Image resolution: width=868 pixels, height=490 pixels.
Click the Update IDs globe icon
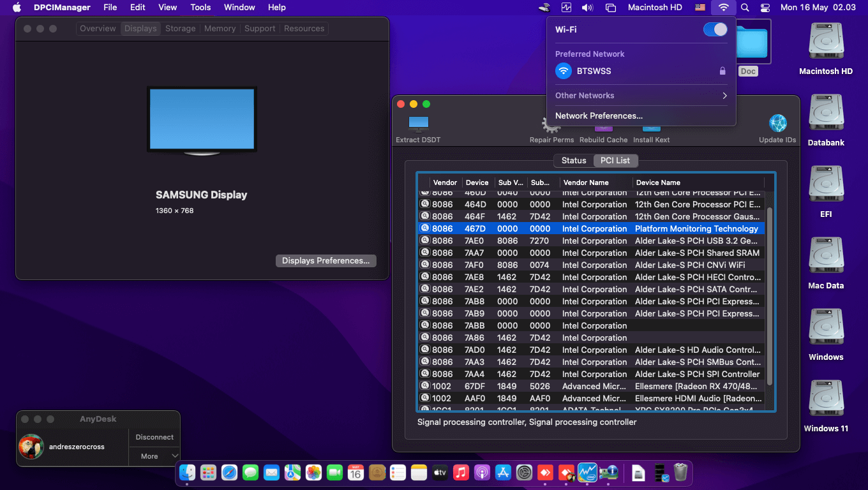777,124
